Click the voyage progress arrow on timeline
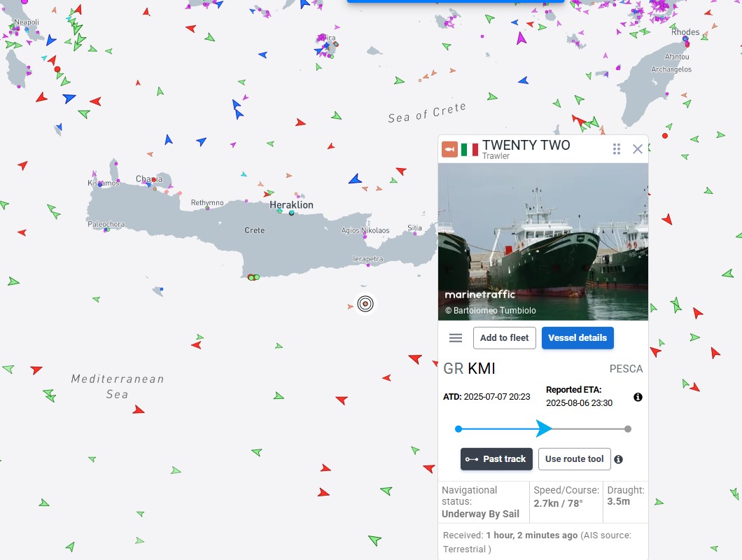This screenshot has height=560, width=742. coord(544,428)
